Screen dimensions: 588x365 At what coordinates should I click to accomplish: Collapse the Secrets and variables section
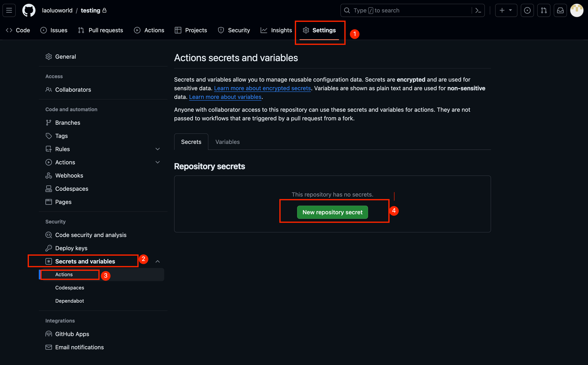[x=157, y=261]
